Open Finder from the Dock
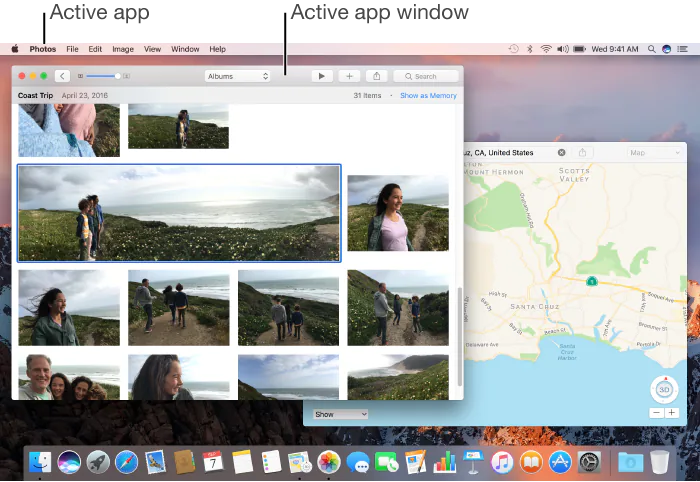 tap(40, 461)
